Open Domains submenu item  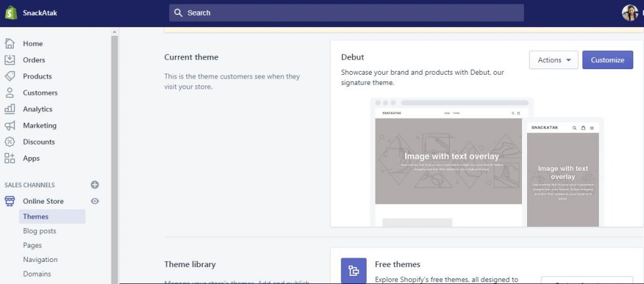pos(37,274)
